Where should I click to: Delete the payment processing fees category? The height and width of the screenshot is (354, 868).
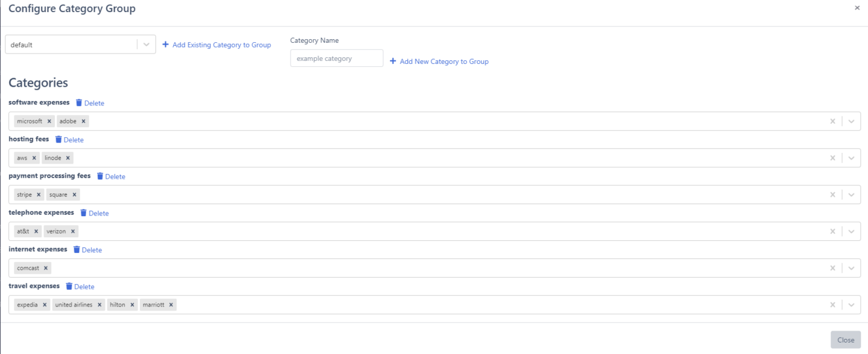111,176
